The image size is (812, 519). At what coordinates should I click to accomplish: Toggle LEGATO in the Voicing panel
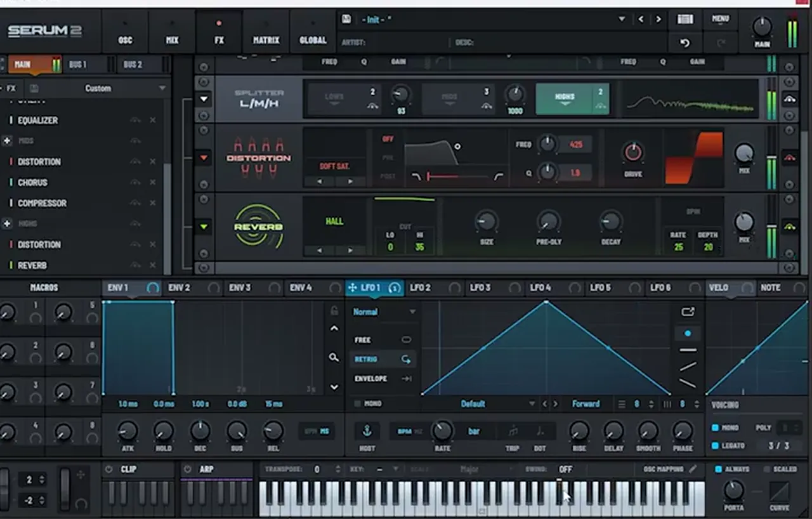[716, 446]
